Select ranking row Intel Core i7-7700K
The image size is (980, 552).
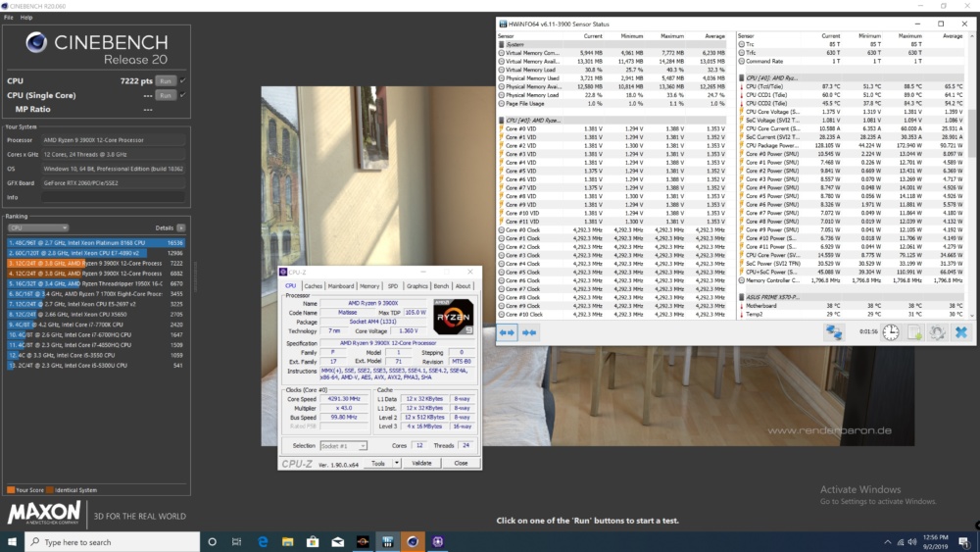(x=96, y=325)
